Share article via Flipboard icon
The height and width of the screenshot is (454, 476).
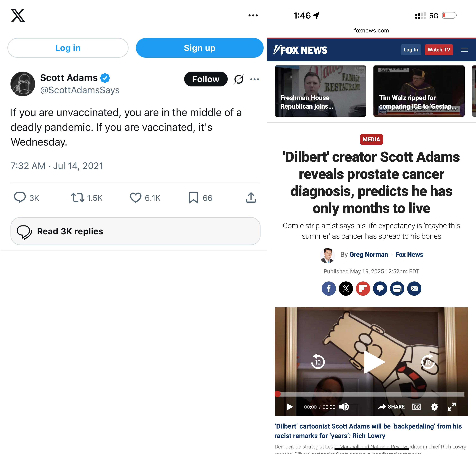click(x=363, y=288)
